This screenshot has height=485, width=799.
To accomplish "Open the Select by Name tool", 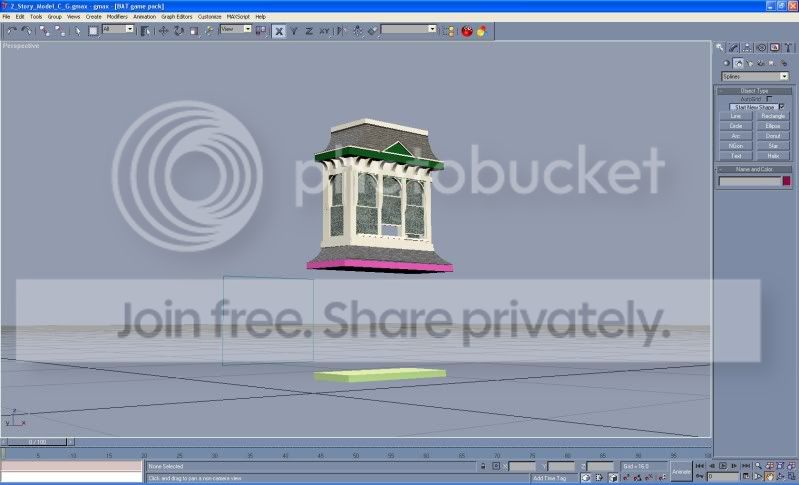I will click(x=145, y=31).
